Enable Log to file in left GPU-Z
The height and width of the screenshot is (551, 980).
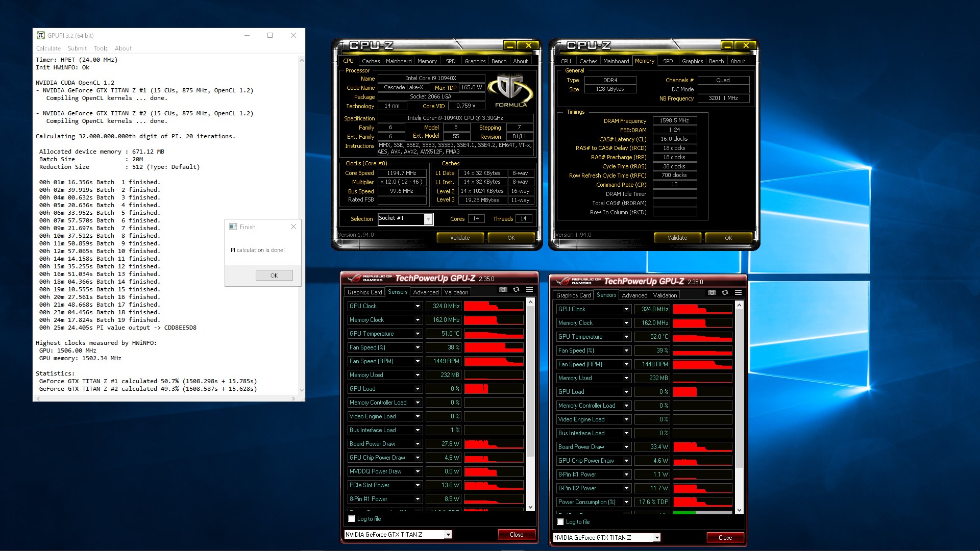351,519
